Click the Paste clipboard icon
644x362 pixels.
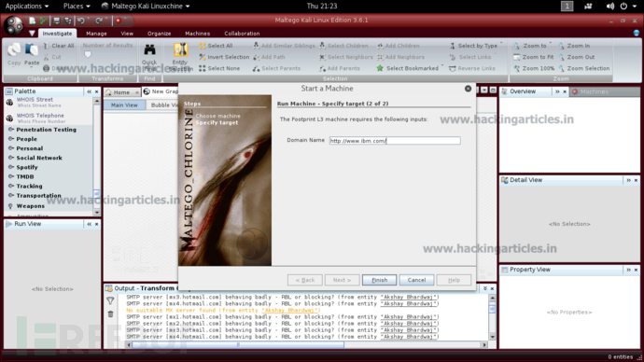pyautogui.click(x=31, y=50)
